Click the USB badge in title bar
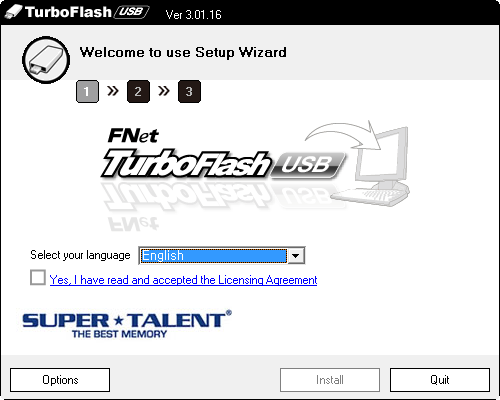The height and width of the screenshot is (400, 500). point(131,12)
